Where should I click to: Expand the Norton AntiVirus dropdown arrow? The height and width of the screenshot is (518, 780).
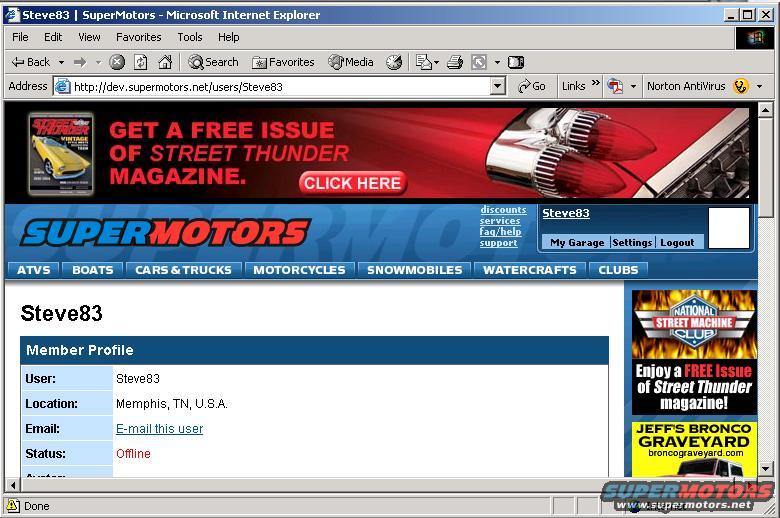[759, 87]
